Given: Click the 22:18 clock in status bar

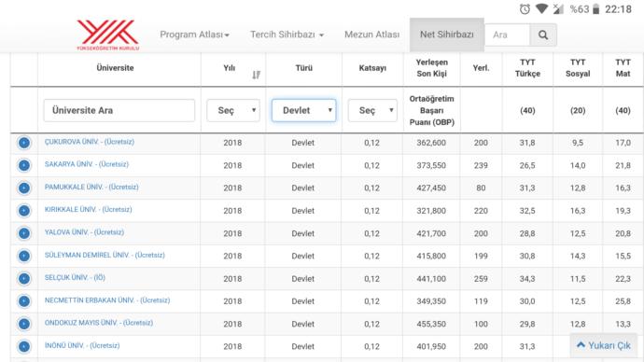Looking at the screenshot, I should [618, 9].
